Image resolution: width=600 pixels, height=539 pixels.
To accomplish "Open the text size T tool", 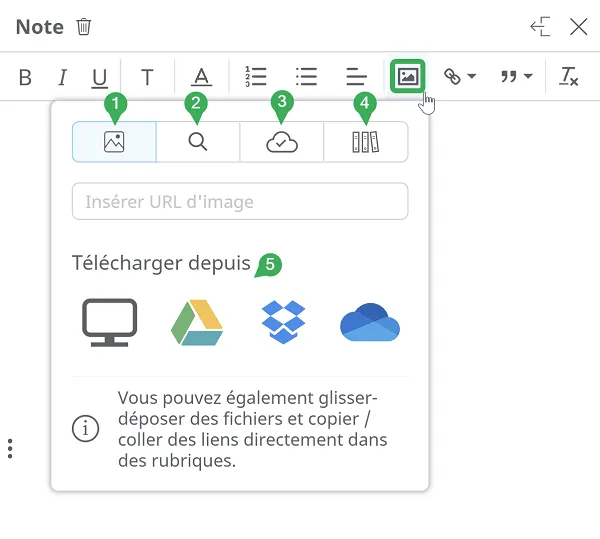I will click(147, 77).
